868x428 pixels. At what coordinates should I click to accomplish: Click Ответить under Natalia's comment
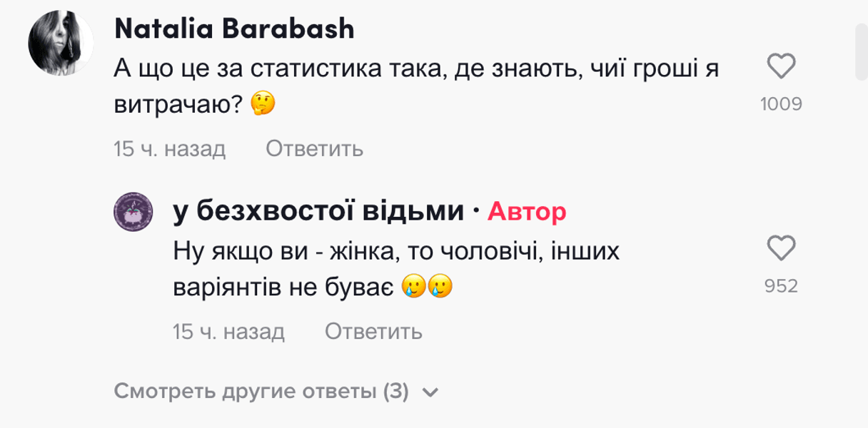[x=314, y=149]
